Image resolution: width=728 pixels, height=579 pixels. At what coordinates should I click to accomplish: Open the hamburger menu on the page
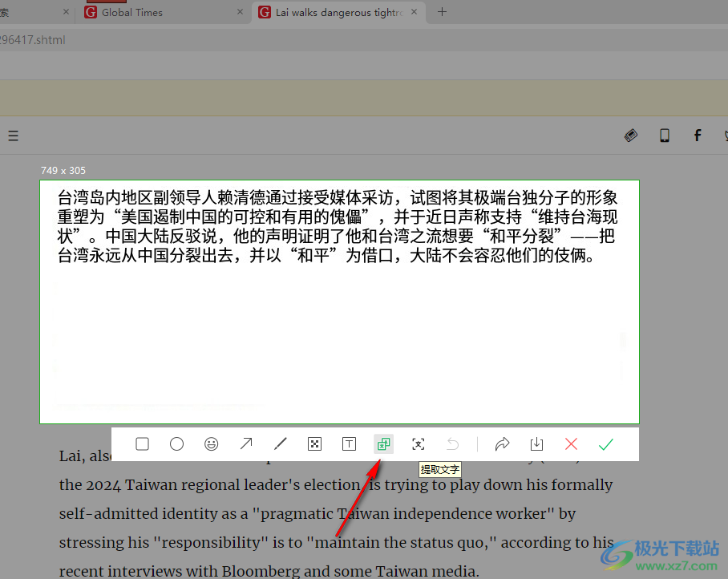click(13, 136)
